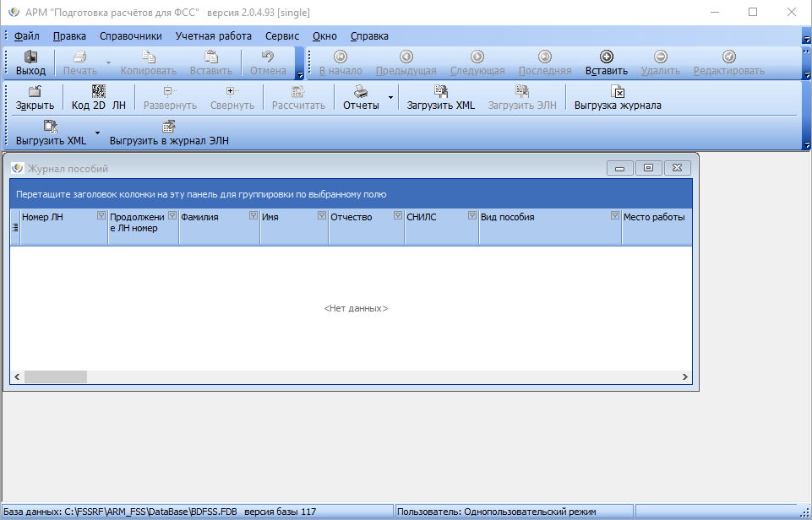Screen dimensions: 812x520
Task: Open Отчеты reports printer icon
Action: coord(361,91)
